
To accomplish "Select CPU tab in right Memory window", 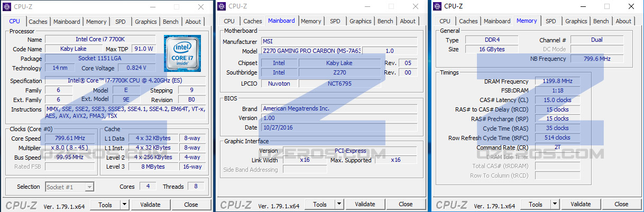I will 445,21.
